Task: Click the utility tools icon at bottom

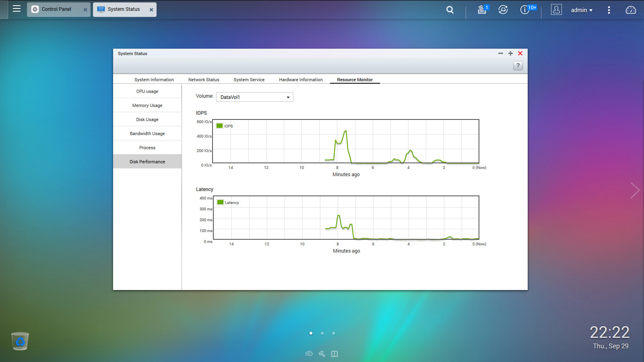Action: [x=322, y=354]
